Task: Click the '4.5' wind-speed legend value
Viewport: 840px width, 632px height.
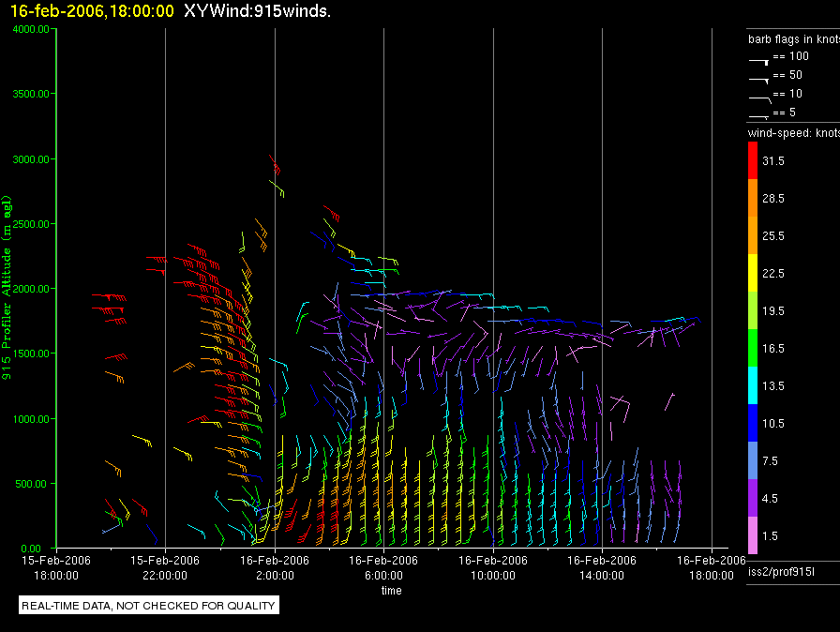Action: [x=770, y=498]
